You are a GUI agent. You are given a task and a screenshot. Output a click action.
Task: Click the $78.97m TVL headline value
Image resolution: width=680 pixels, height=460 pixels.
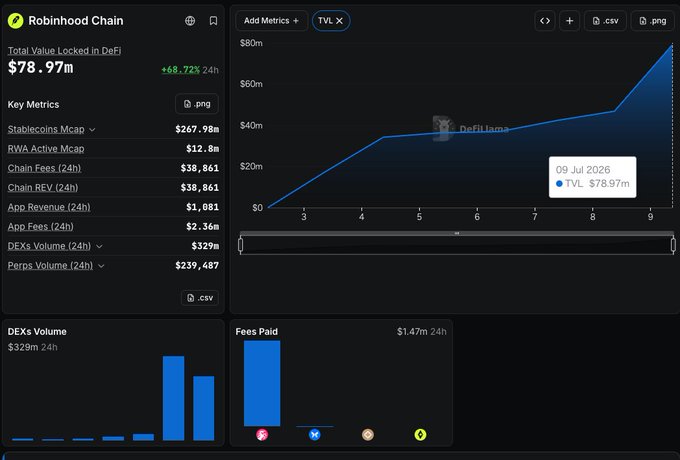coord(40,67)
